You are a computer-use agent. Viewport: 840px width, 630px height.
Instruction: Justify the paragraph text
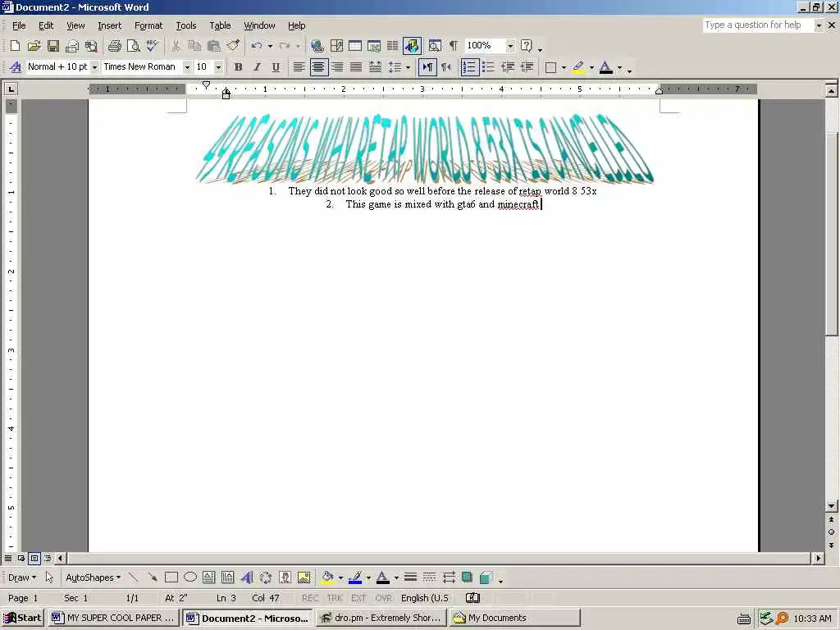pyautogui.click(x=356, y=67)
